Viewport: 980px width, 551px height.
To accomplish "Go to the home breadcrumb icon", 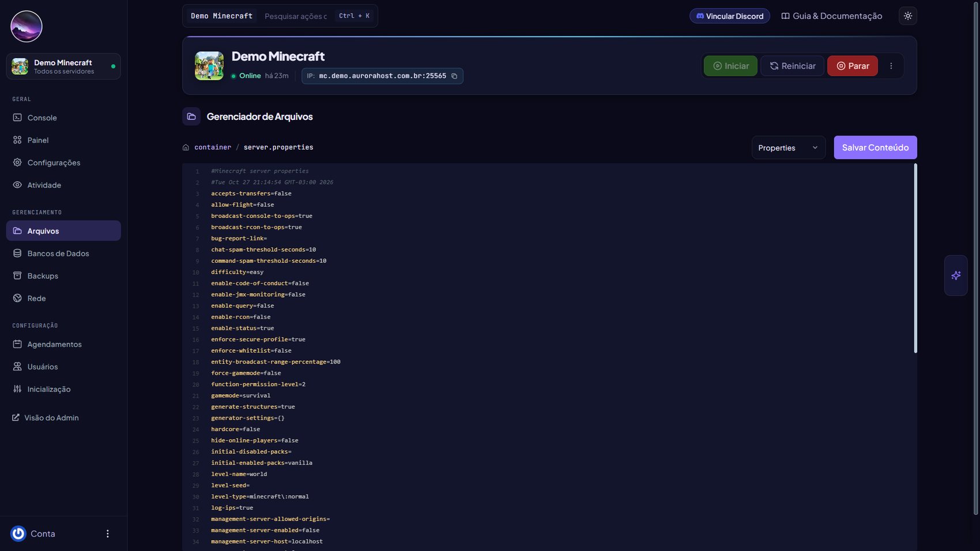I will point(186,148).
